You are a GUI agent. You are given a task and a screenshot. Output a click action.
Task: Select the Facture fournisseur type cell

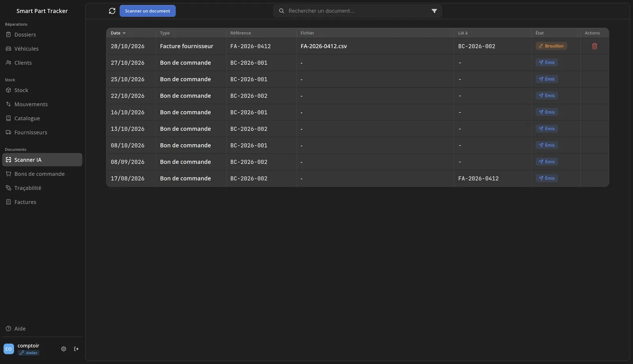pos(187,46)
